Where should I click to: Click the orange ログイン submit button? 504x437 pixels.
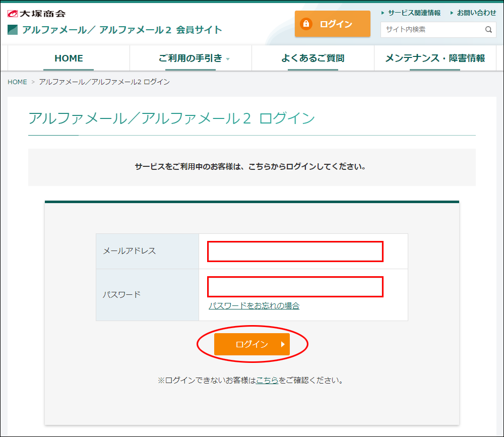pyautogui.click(x=252, y=344)
